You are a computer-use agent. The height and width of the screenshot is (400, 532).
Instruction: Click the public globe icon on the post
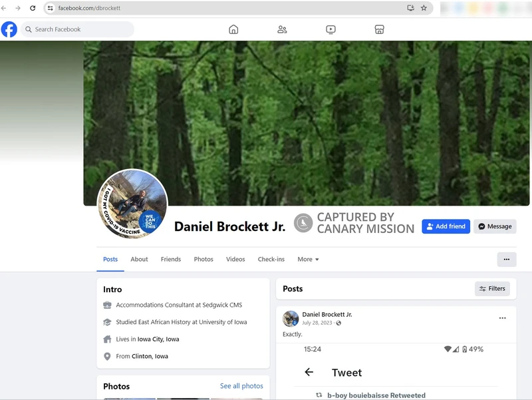click(338, 323)
